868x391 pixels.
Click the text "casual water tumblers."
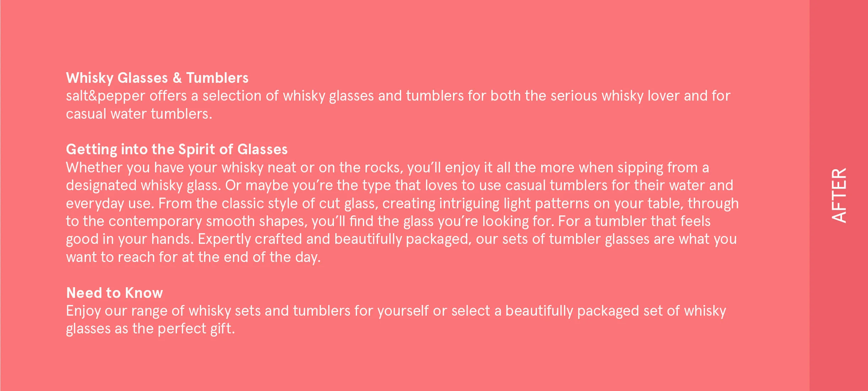(x=139, y=114)
